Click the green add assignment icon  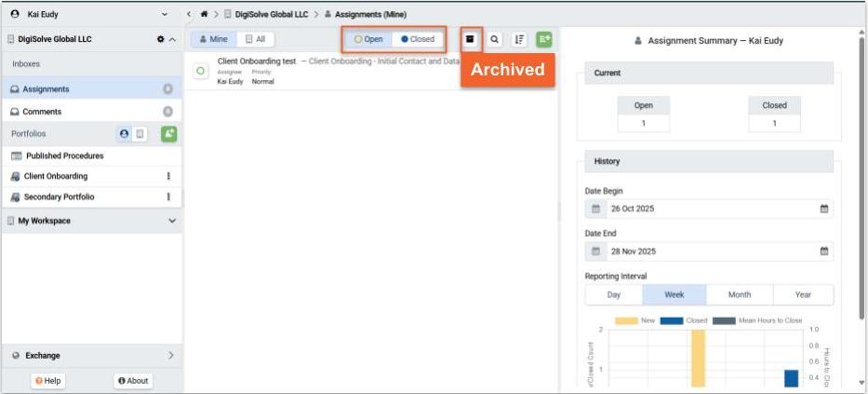(x=544, y=39)
